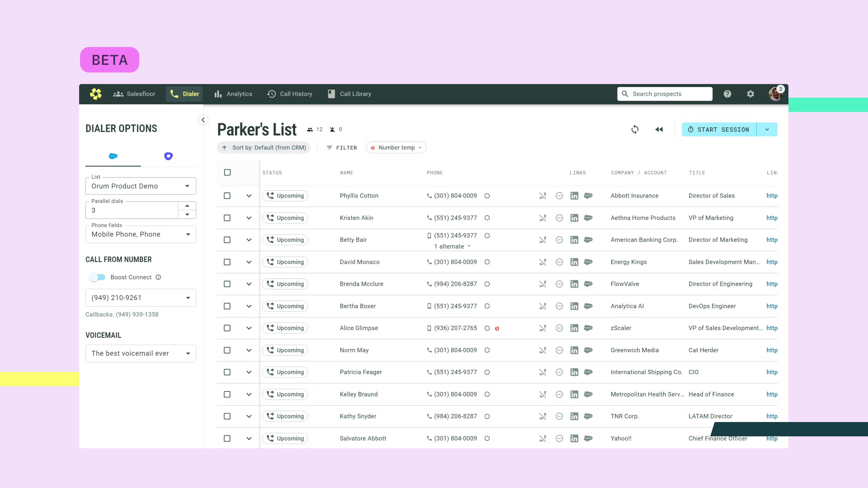Expand the Alice Glimpse row chevron
868x488 pixels.
(249, 328)
